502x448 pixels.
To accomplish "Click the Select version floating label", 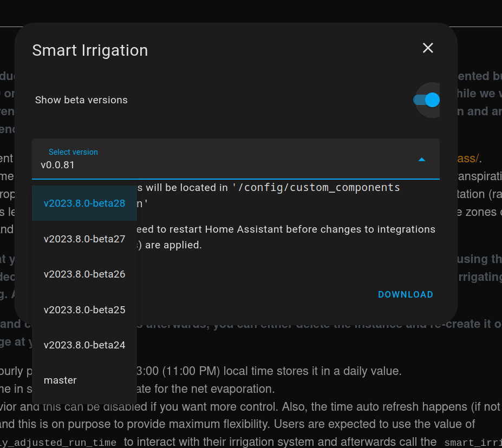I will click(x=73, y=152).
